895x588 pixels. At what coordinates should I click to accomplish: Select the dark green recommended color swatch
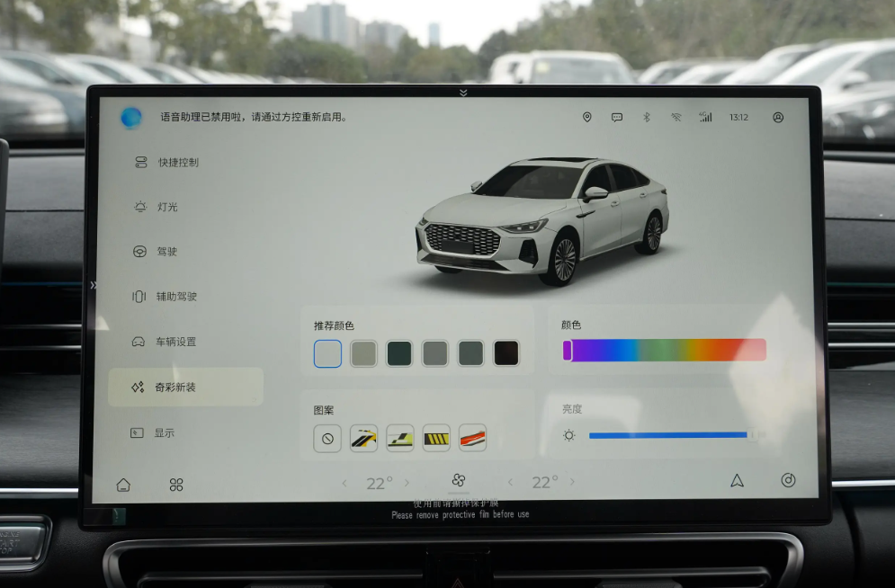[399, 353]
